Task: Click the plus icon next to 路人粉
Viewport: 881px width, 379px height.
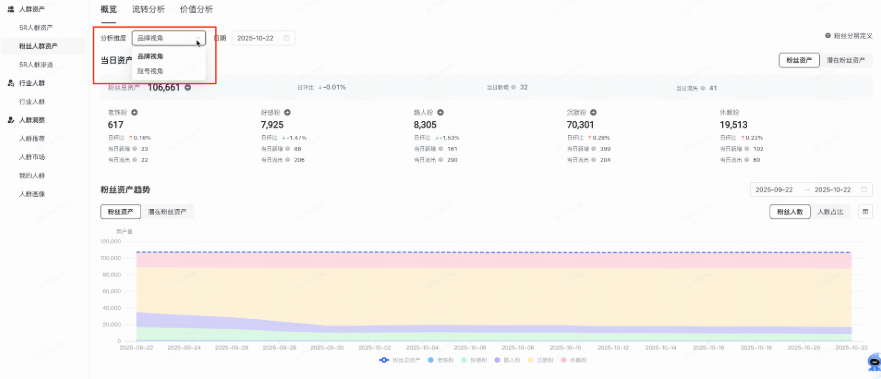Action: coord(440,112)
